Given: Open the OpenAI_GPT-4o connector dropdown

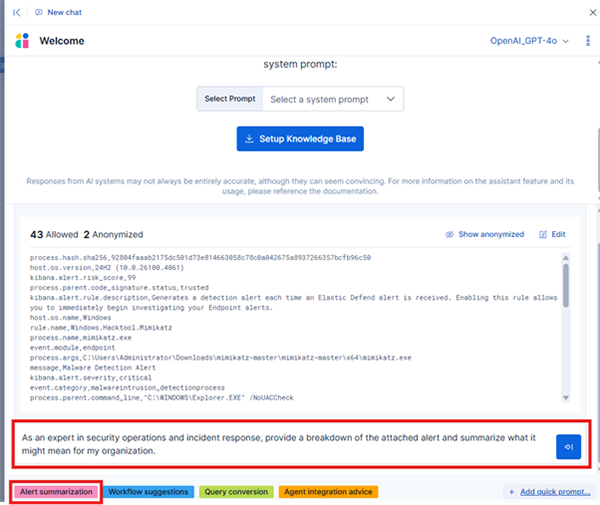Looking at the screenshot, I should tap(529, 41).
